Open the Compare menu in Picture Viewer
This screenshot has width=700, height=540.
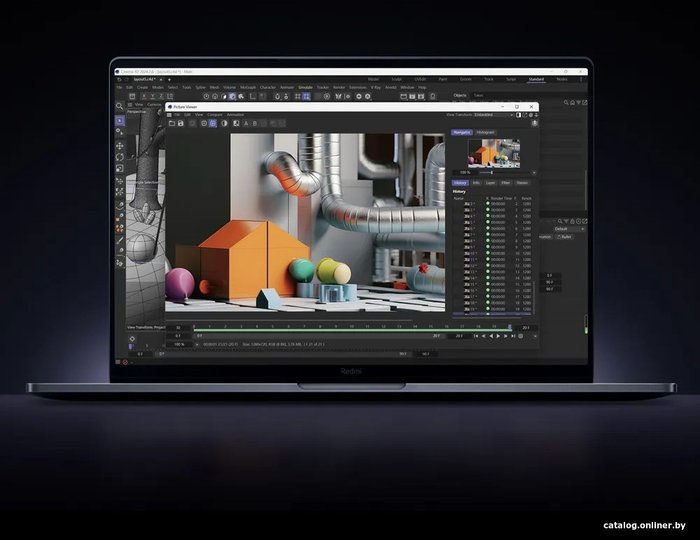(214, 115)
